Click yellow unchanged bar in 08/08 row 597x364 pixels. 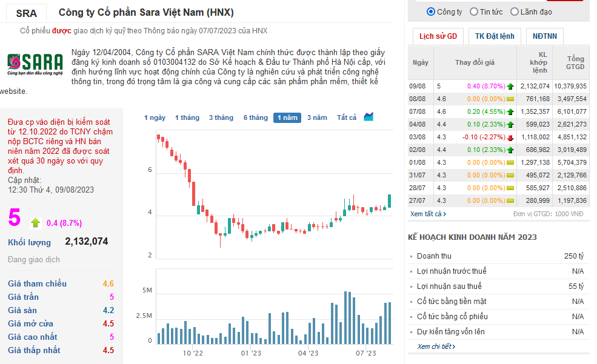510,99
